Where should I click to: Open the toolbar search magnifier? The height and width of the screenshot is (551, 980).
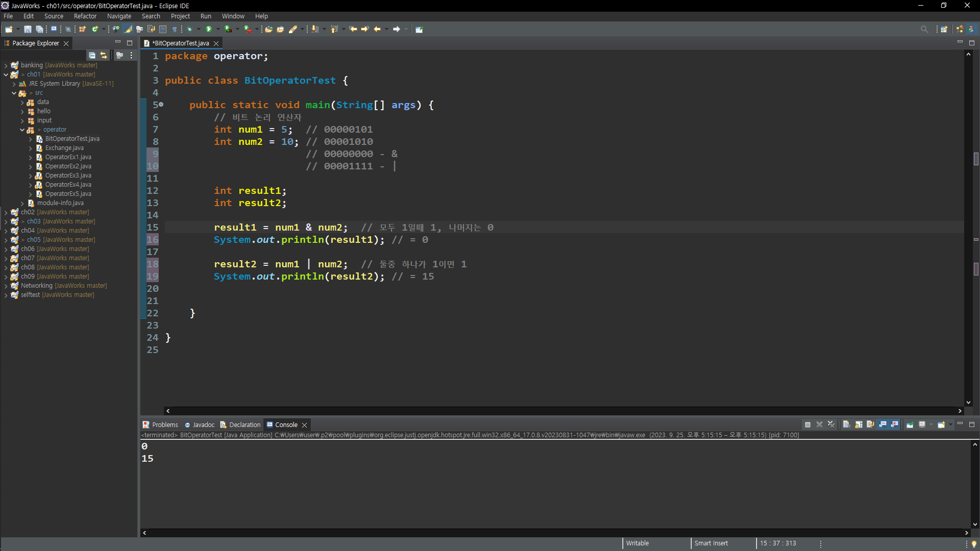tap(924, 29)
